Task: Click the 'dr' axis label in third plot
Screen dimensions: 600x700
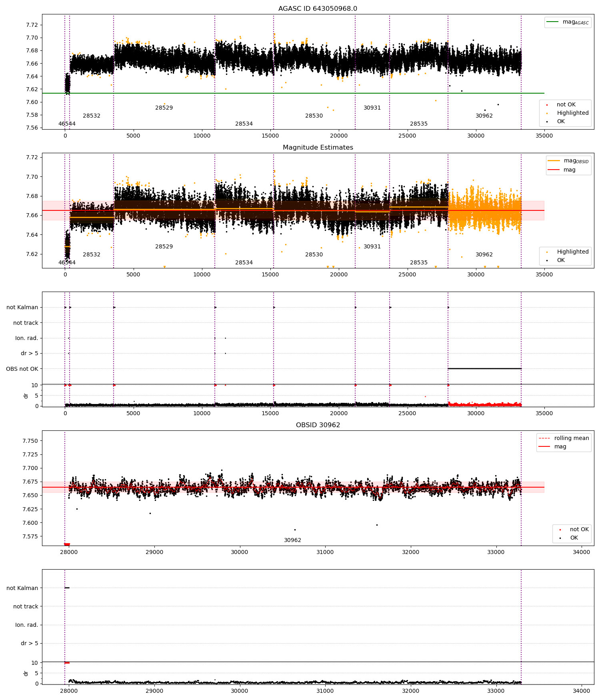Action: coord(26,396)
